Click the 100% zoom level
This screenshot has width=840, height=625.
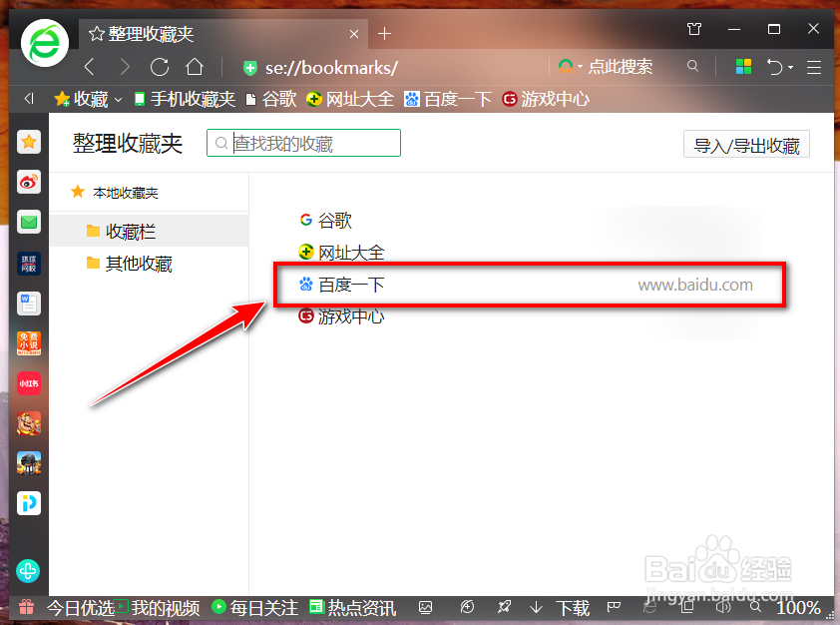(x=798, y=608)
